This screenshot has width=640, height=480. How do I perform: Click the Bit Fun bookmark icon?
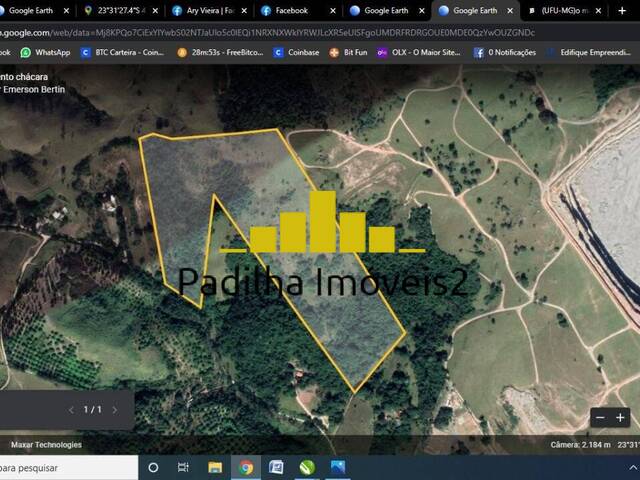[334, 52]
